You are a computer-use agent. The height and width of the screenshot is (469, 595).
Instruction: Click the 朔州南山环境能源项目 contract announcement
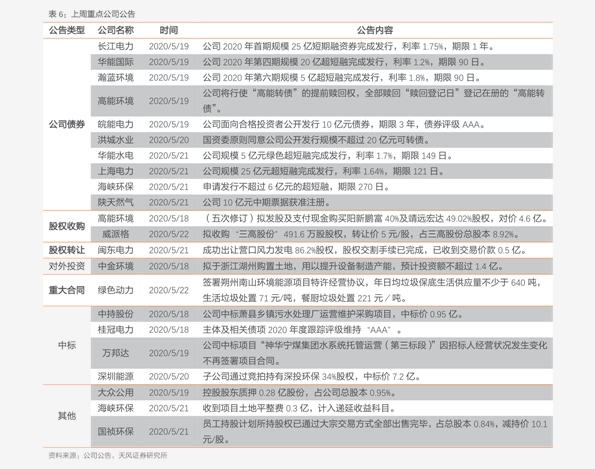pos(372,290)
